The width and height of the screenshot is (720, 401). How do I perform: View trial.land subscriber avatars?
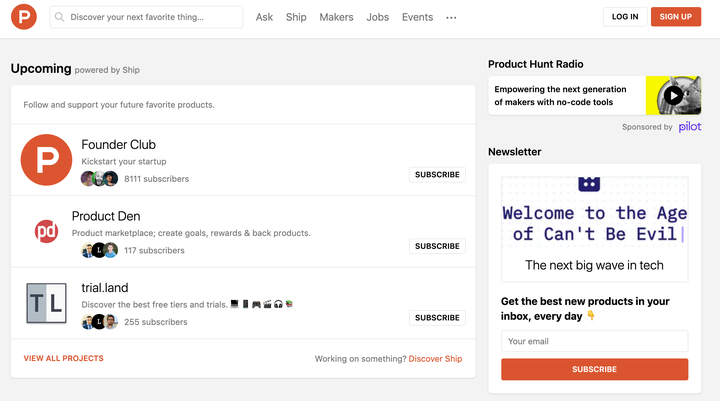point(100,322)
